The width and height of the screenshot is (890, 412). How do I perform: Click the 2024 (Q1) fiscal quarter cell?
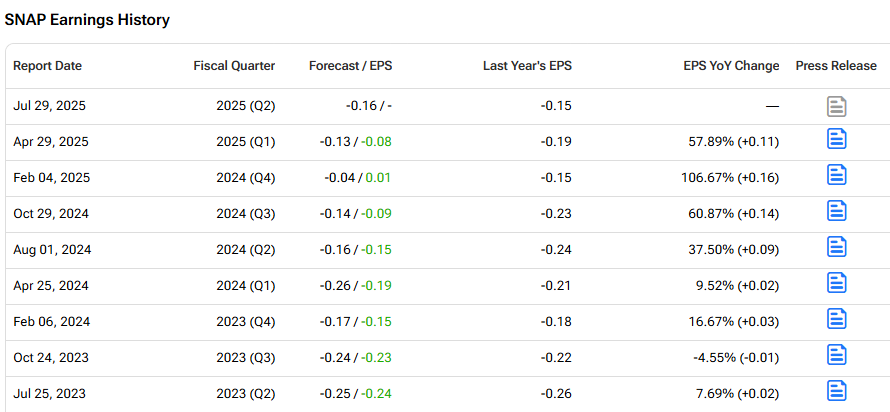(246, 285)
